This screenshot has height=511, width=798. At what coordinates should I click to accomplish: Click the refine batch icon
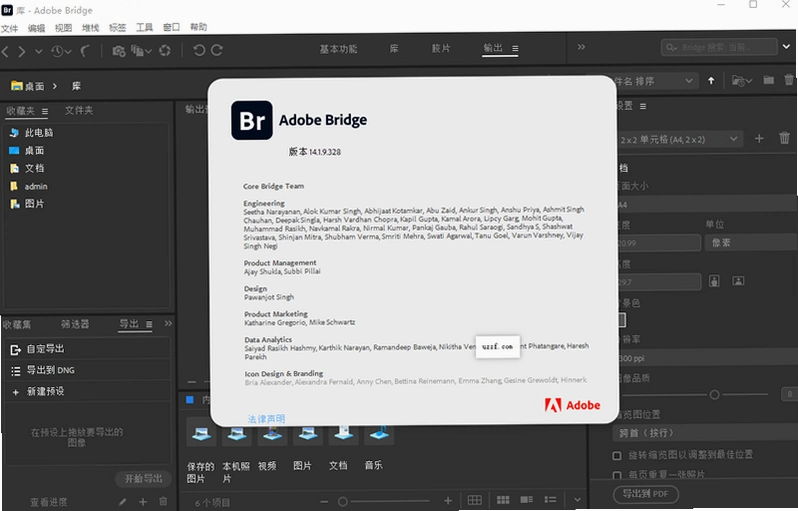click(141, 51)
